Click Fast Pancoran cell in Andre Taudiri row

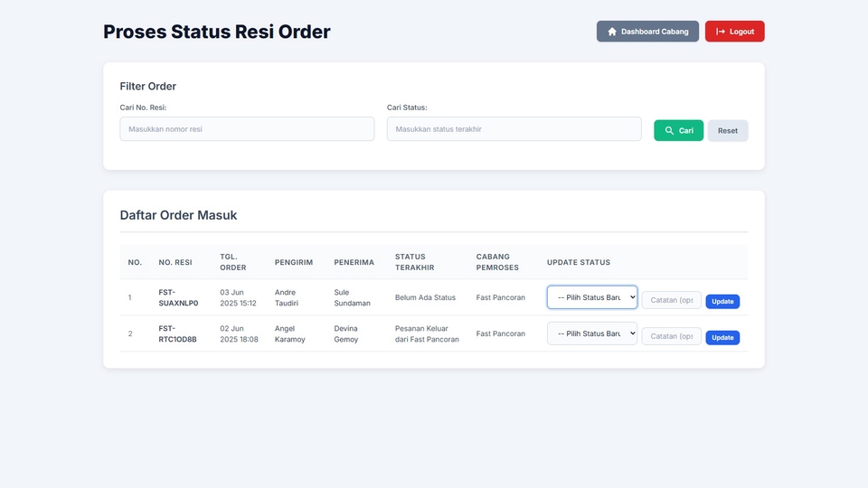coord(500,297)
